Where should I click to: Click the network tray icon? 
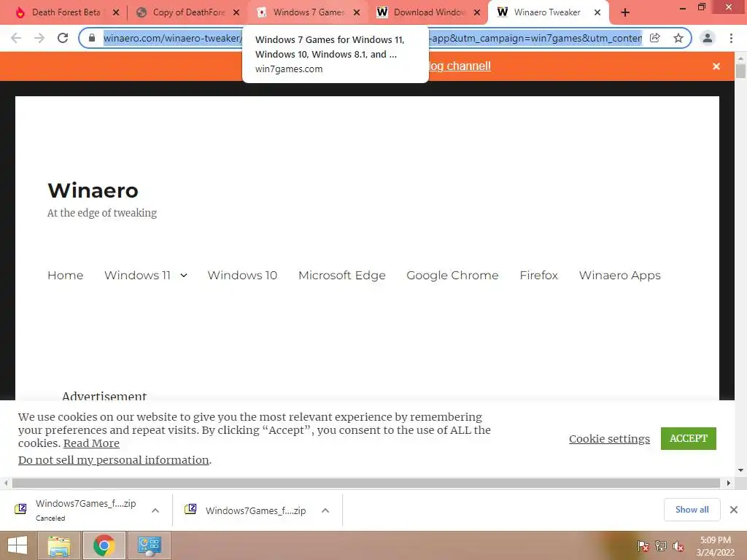pyautogui.click(x=661, y=546)
